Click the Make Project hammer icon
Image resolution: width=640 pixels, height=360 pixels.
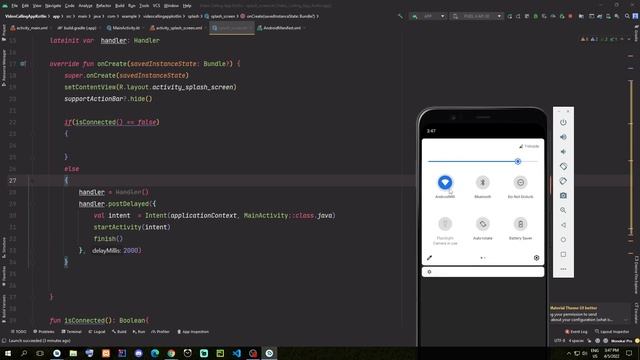pos(400,16)
